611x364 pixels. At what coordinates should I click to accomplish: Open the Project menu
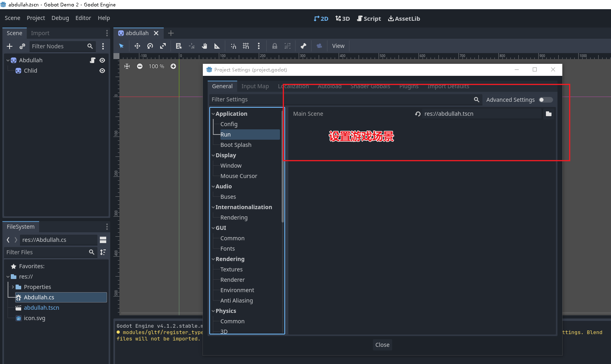pos(36,18)
